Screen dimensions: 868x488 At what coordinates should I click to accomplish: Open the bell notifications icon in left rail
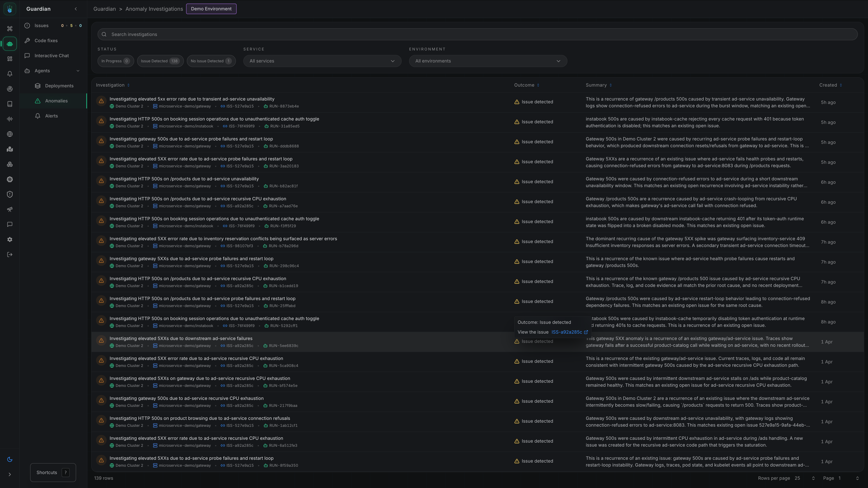click(x=10, y=74)
